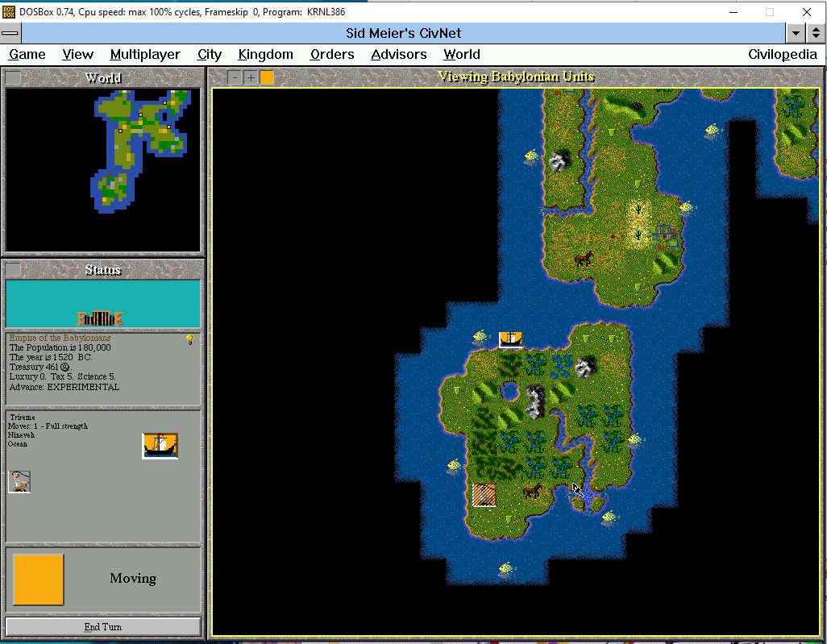Click the End Turn button
The height and width of the screenshot is (644, 827).
(x=103, y=626)
